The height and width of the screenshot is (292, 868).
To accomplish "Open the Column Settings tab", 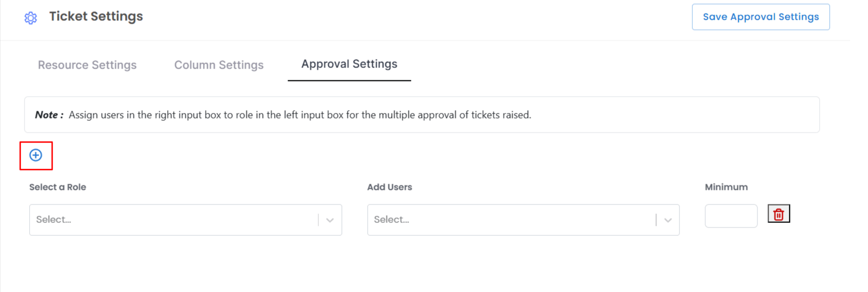I will 219,65.
